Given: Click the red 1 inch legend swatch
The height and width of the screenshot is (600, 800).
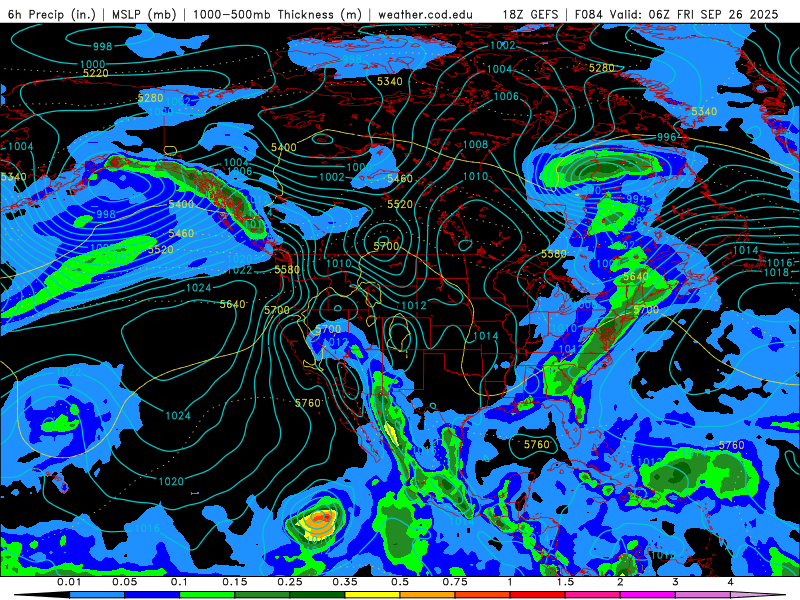Looking at the screenshot, I should (538, 595).
